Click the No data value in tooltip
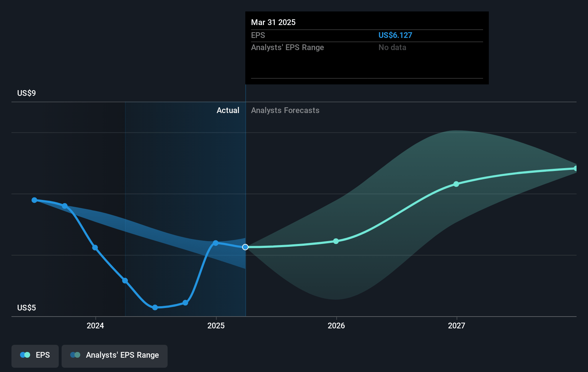Image resolution: width=588 pixels, height=372 pixels. coord(392,47)
